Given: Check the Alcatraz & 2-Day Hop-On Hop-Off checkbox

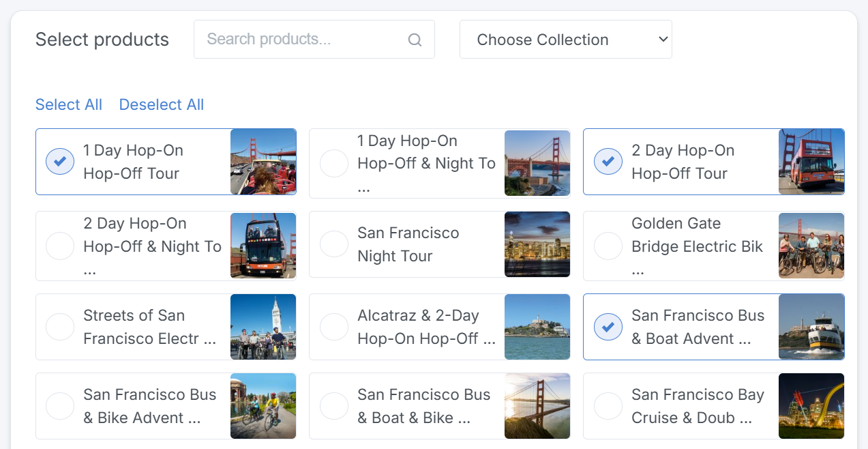Looking at the screenshot, I should 334,327.
